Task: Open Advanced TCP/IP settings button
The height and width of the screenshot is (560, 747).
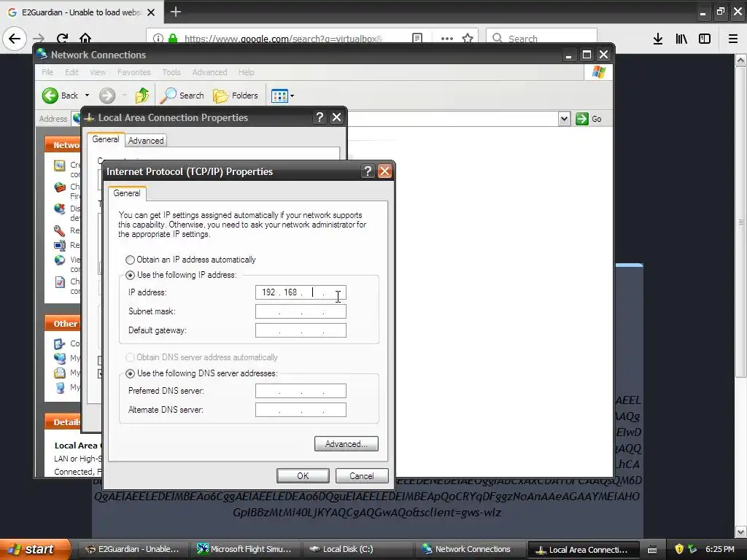Action: (347, 444)
